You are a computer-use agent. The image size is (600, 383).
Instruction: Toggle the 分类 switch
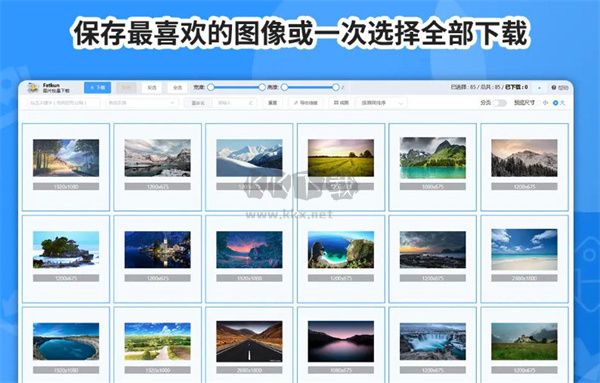pos(499,103)
